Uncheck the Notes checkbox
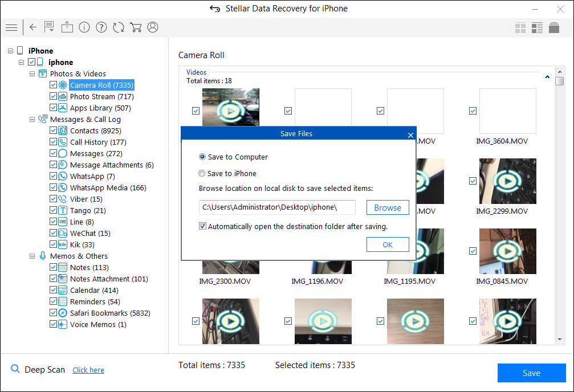 click(53, 267)
